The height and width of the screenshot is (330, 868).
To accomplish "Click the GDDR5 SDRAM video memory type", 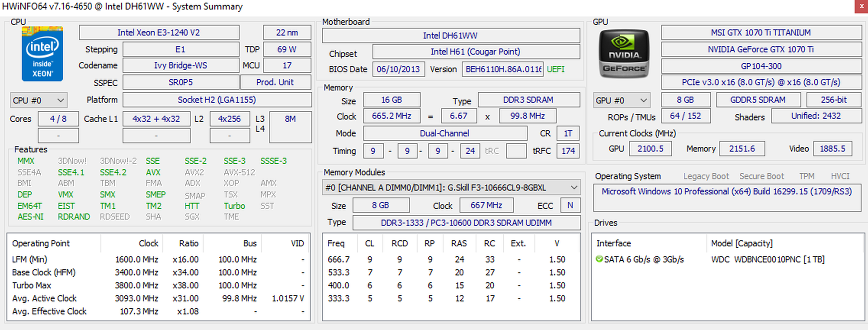I will [758, 100].
